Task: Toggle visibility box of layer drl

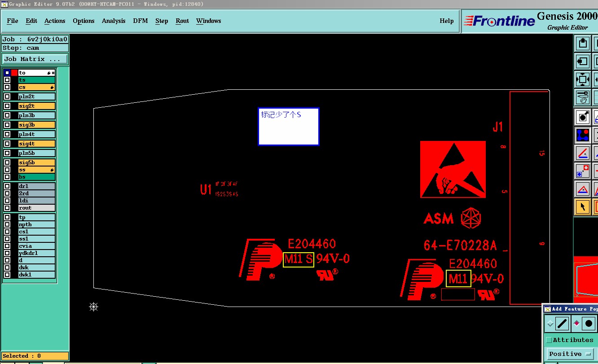Action: pyautogui.click(x=7, y=186)
